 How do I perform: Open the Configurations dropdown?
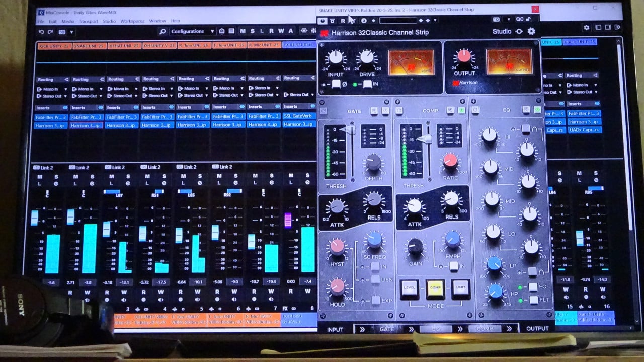coord(193,32)
